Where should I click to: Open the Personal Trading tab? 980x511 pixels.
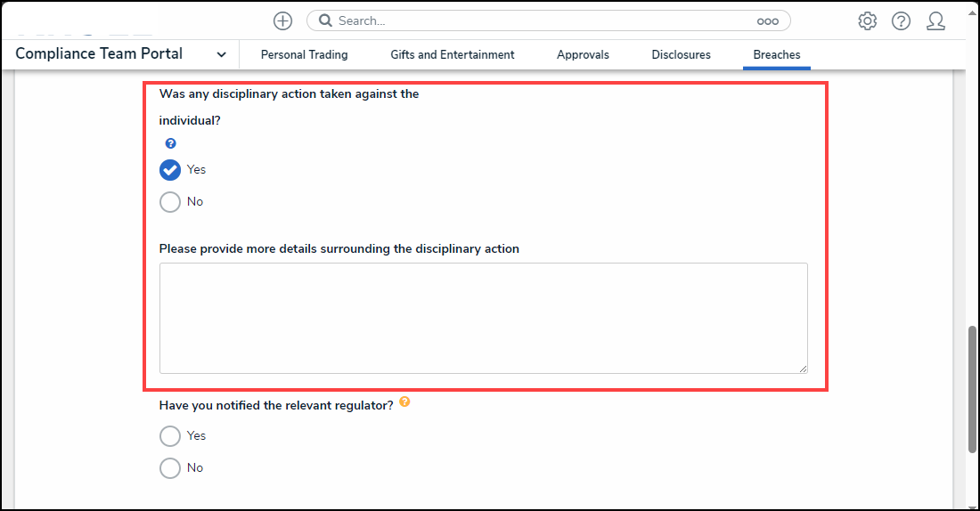point(304,54)
